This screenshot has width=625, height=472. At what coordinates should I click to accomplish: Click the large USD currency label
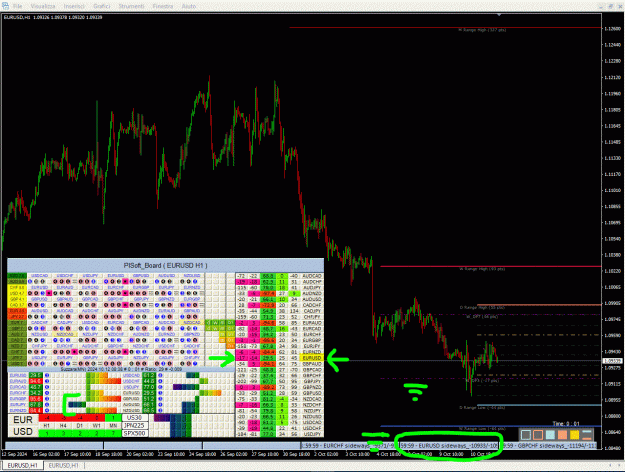coord(23,432)
